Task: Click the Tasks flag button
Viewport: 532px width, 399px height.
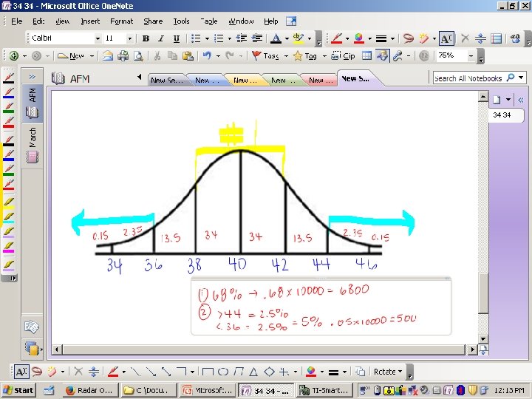Action: [x=266, y=56]
